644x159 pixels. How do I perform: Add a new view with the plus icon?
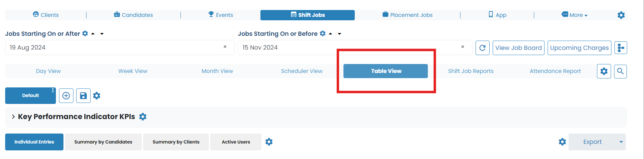pos(66,96)
